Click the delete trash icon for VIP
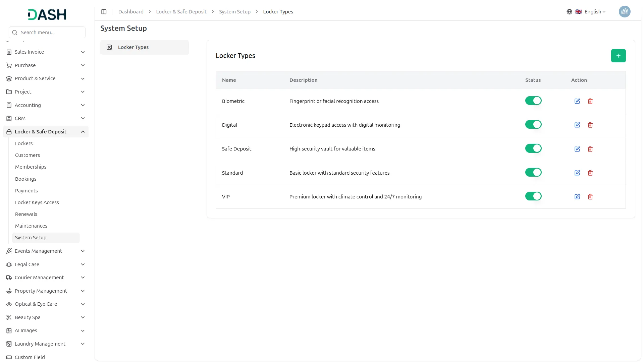The height and width of the screenshot is (362, 644). pyautogui.click(x=590, y=197)
